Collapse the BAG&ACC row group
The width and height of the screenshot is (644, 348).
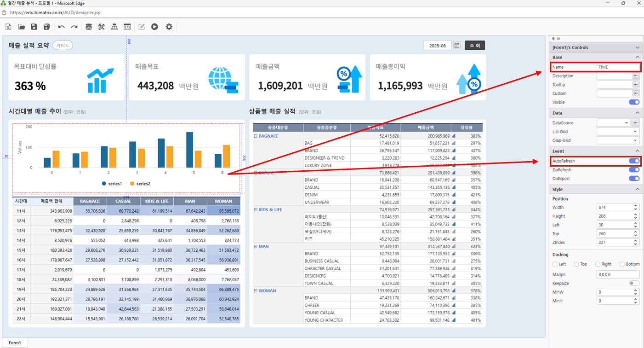coord(256,136)
